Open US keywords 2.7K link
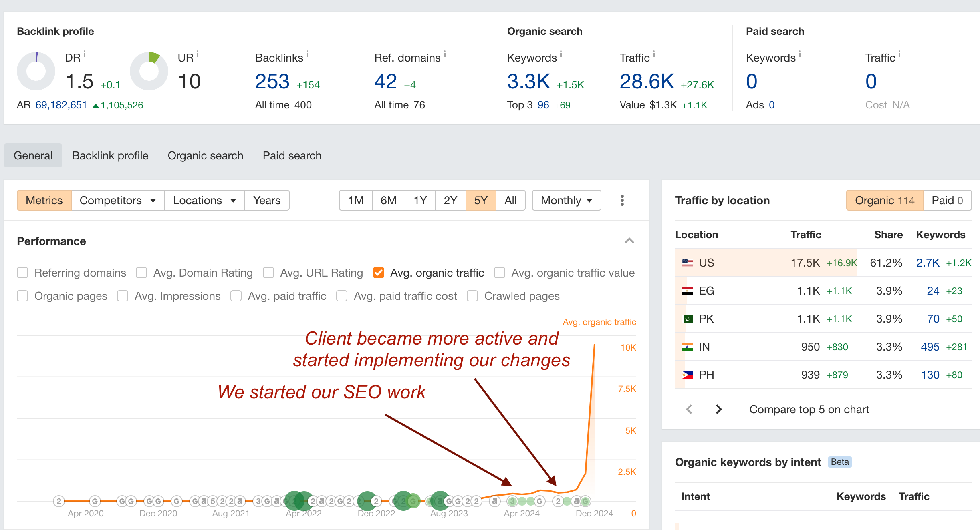 pyautogui.click(x=928, y=263)
